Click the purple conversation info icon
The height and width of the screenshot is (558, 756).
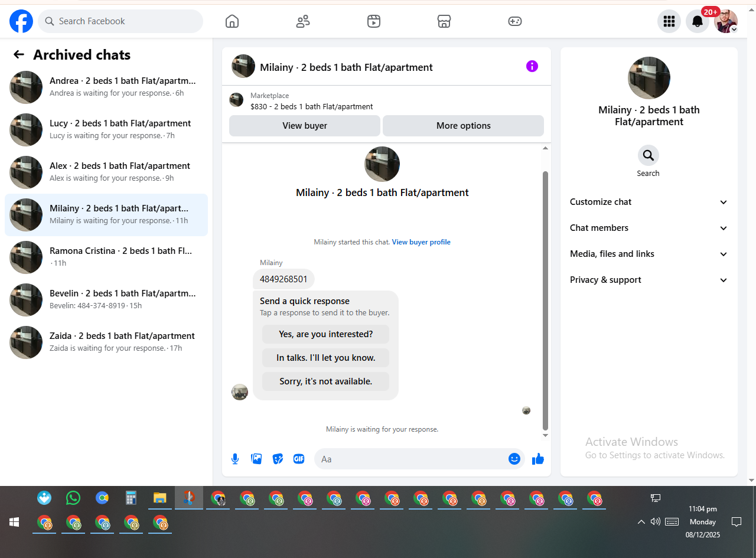(x=532, y=66)
